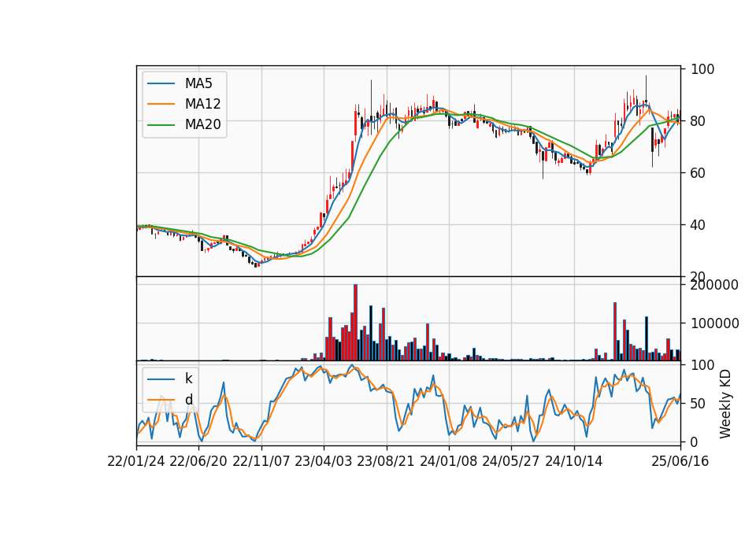Click the green MA20 legend line sample
The height and width of the screenshot is (543, 756).
point(161,125)
